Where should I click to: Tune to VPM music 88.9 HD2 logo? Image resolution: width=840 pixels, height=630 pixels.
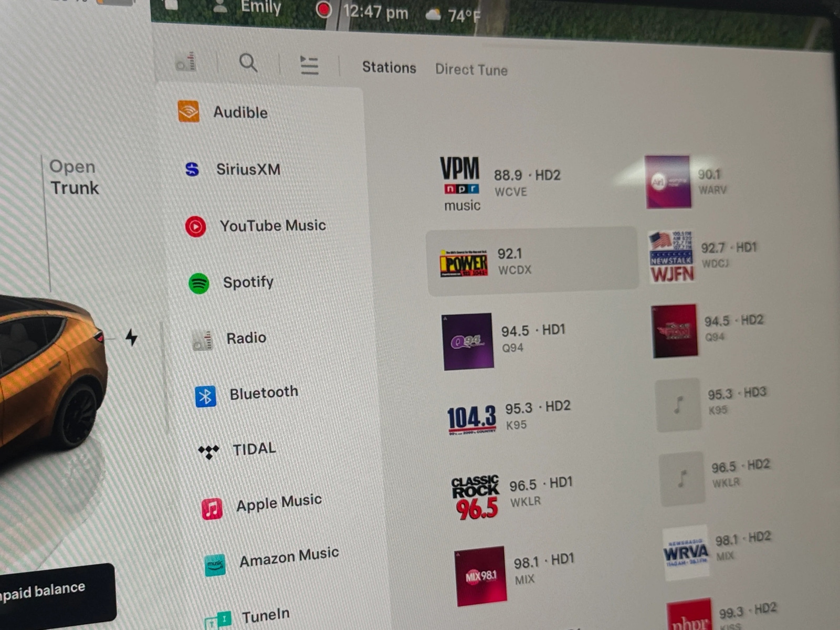(460, 184)
